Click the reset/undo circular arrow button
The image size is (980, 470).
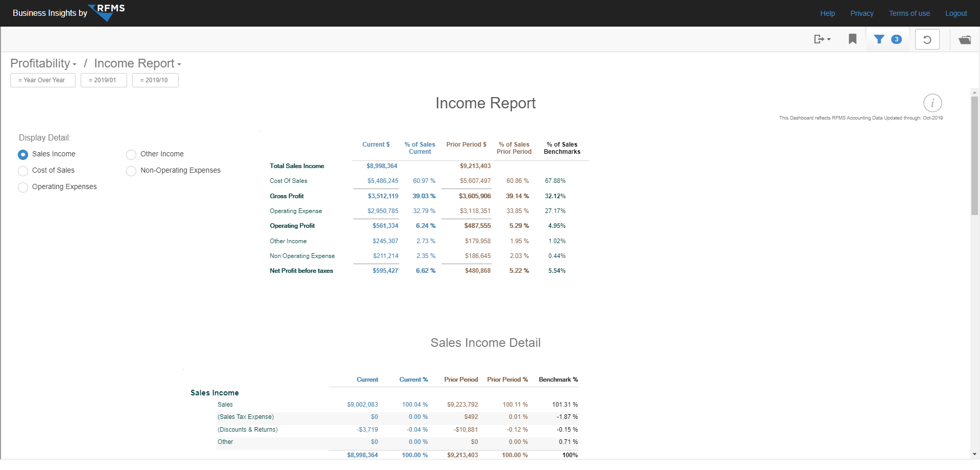pyautogui.click(x=927, y=39)
